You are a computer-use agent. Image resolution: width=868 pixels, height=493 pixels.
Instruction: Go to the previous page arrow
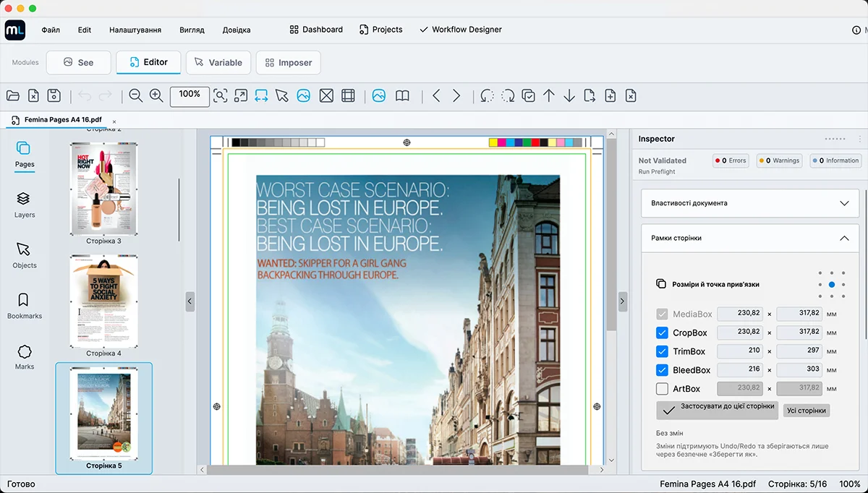[436, 95]
